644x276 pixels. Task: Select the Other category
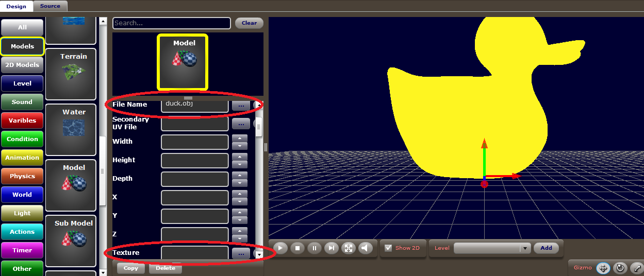coord(22,268)
